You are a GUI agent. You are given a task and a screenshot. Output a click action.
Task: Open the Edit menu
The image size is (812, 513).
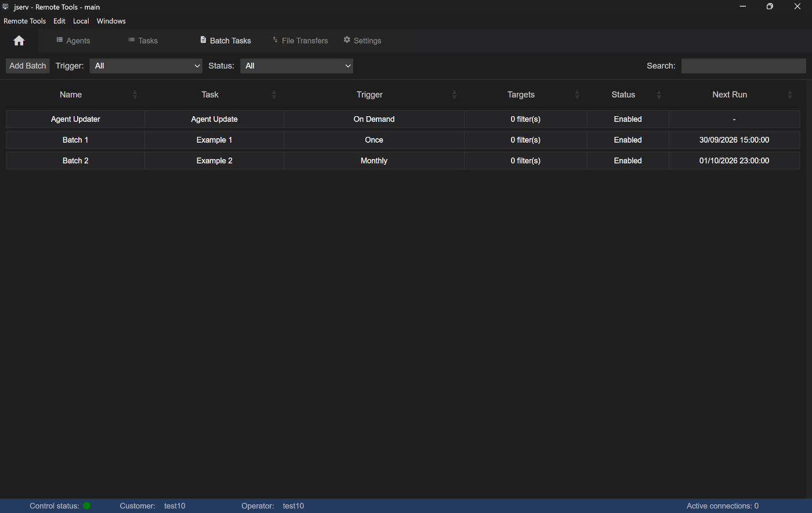coord(59,21)
